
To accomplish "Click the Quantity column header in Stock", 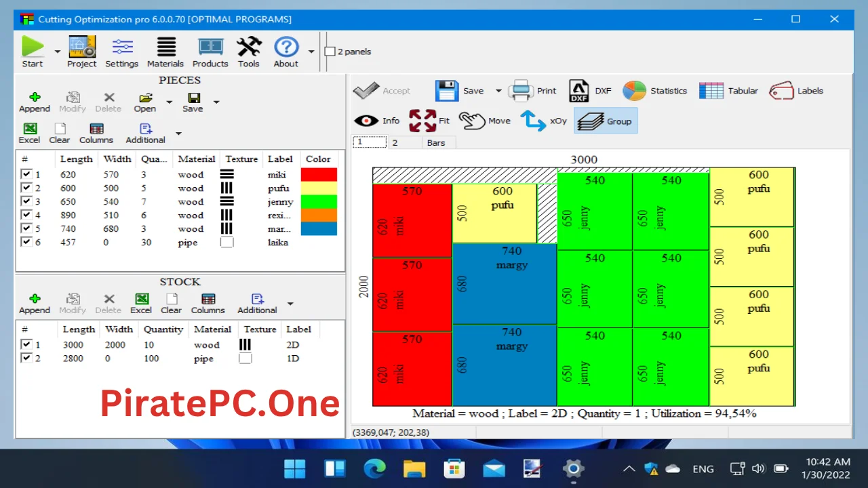I will [163, 329].
